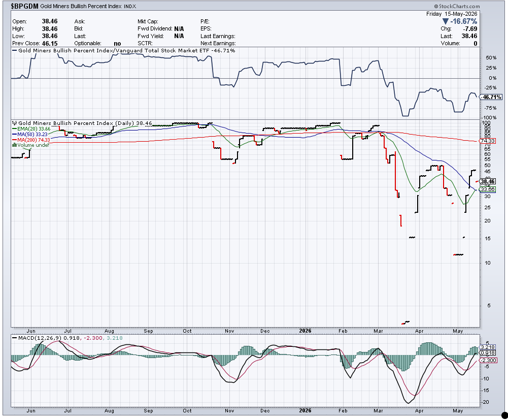Click the 2026 year label under the price chart

pyautogui.click(x=305, y=331)
